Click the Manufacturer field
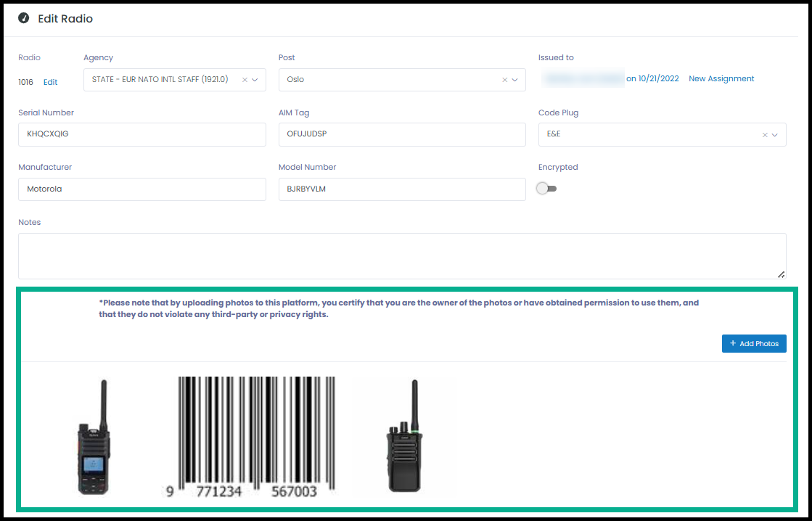Screen dimensions: 812x521 pyautogui.click(x=142, y=189)
